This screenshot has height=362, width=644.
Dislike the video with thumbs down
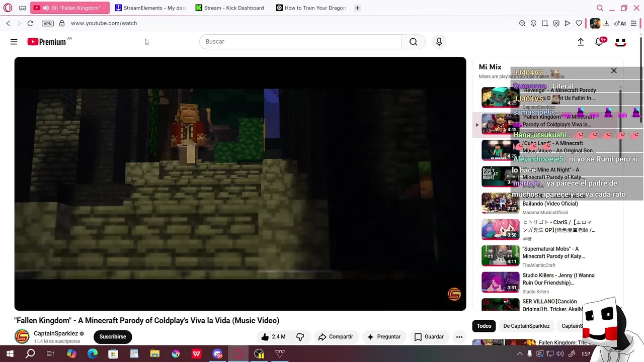pos(300,337)
